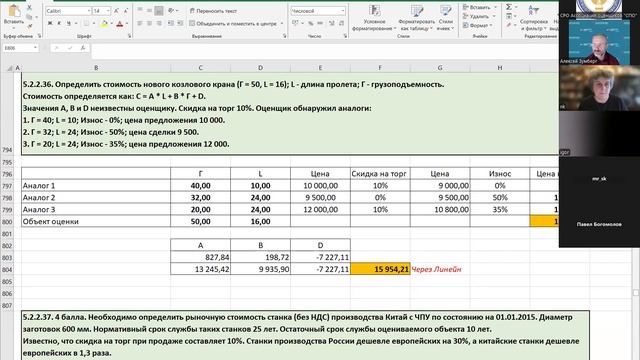Click the select-all corner triangle

(9, 68)
